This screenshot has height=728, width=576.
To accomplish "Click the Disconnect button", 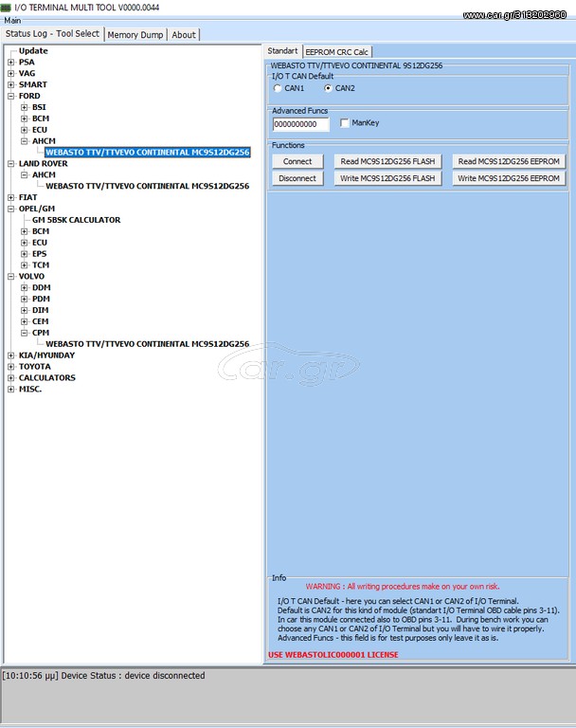I will (297, 178).
